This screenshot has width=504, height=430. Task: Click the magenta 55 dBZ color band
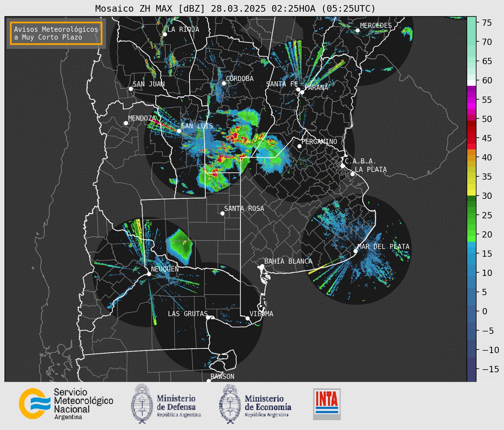point(471,100)
